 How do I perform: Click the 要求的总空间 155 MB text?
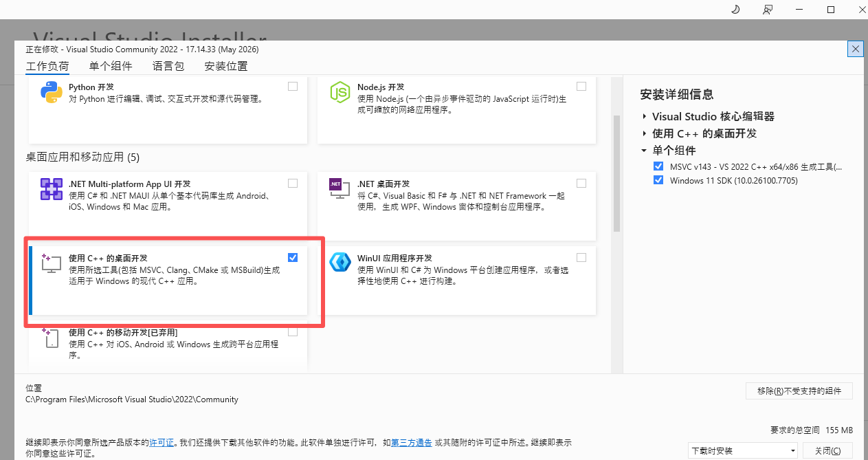point(811,430)
